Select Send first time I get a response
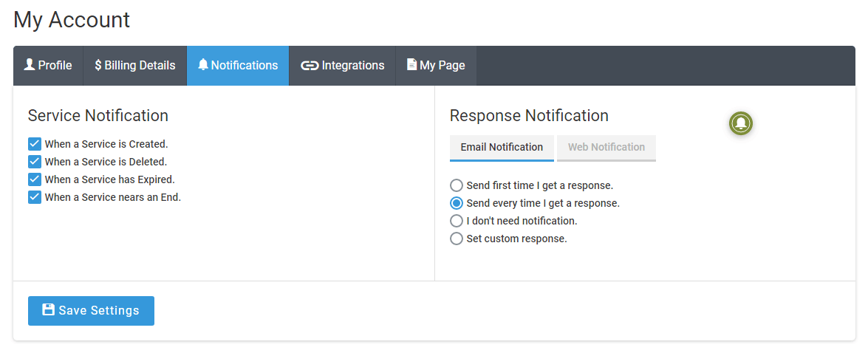The image size is (868, 353). click(x=456, y=185)
